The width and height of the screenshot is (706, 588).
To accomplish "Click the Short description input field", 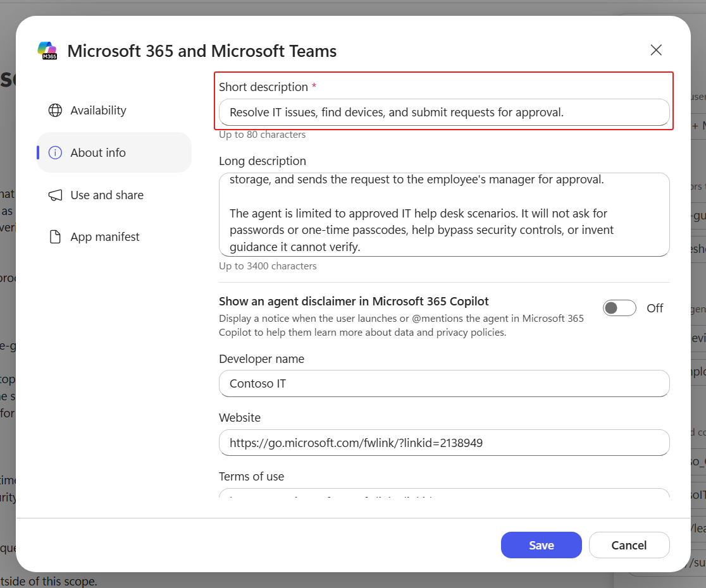I will [x=444, y=112].
